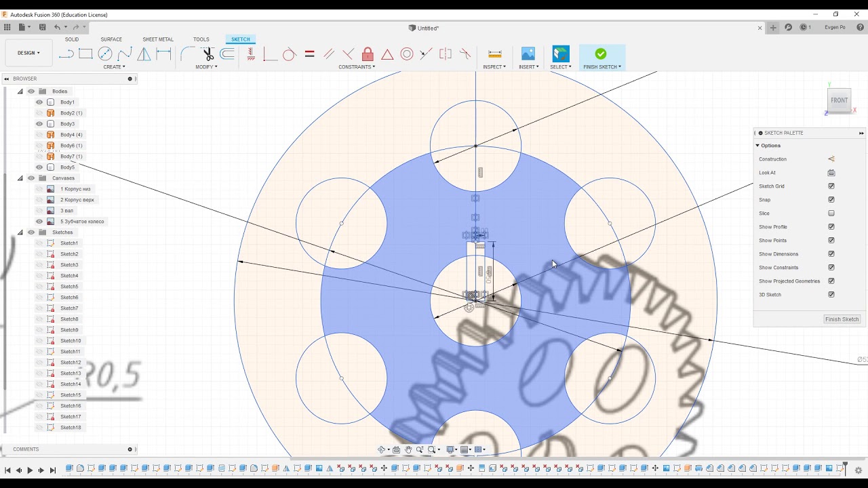This screenshot has height=488, width=868.
Task: Apply the Fix/Unfix lock constraint
Action: (x=368, y=54)
